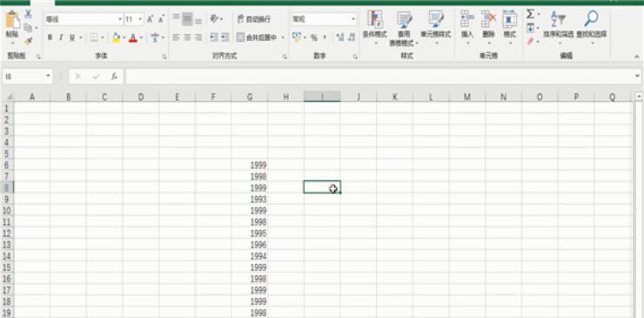Toggle align text left
Screen dimensions: 644x318
click(x=176, y=37)
